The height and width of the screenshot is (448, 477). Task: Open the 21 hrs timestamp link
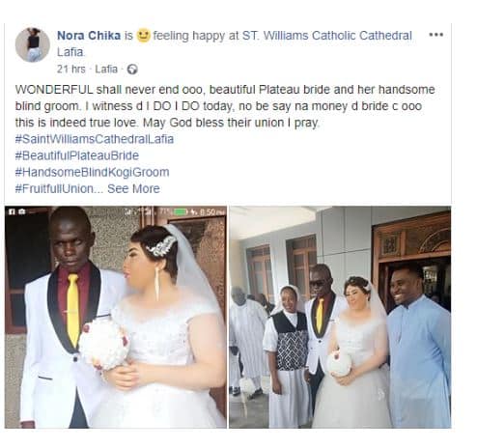[x=71, y=70]
